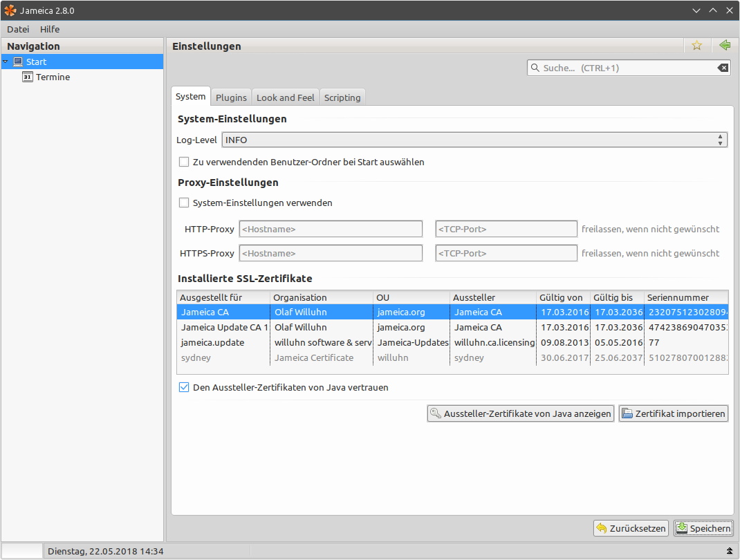Screen dimensions: 740x560
Task: Click the HTTPS-Proxy hostname field
Action: pos(331,253)
